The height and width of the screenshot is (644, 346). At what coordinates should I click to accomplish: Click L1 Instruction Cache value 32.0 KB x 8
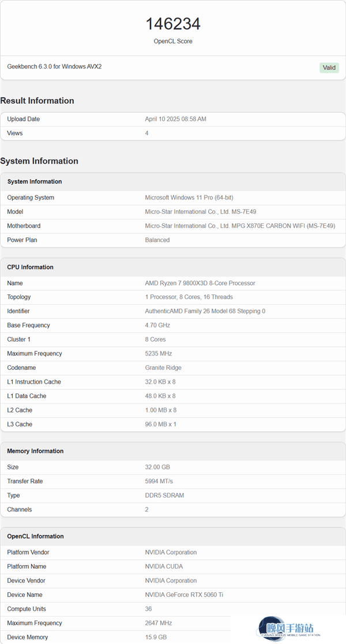[x=160, y=382]
